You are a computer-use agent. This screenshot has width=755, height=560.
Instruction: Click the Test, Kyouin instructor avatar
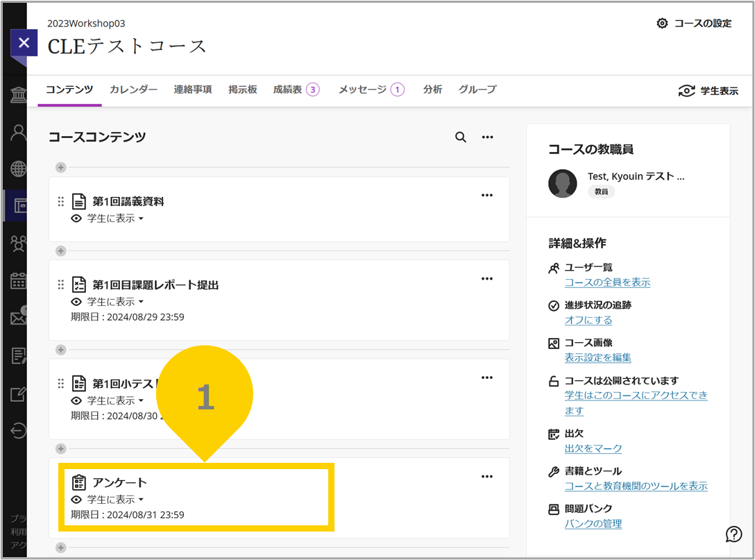coord(562,183)
